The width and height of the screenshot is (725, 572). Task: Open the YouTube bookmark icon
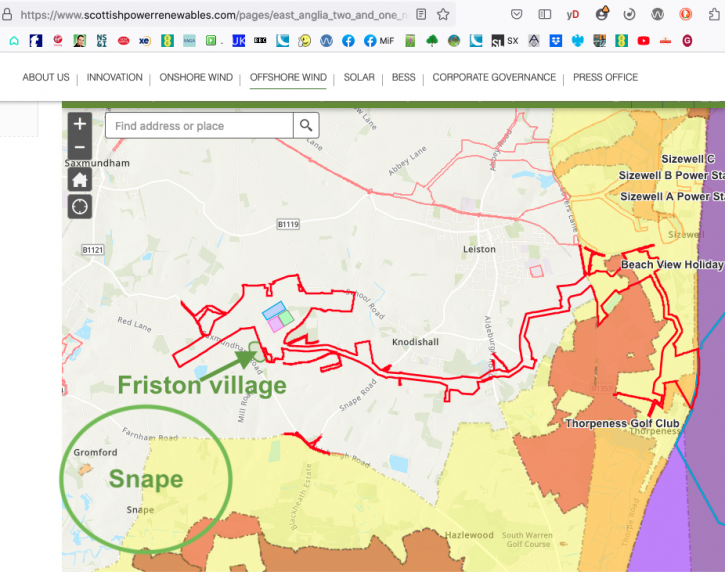[643, 41]
